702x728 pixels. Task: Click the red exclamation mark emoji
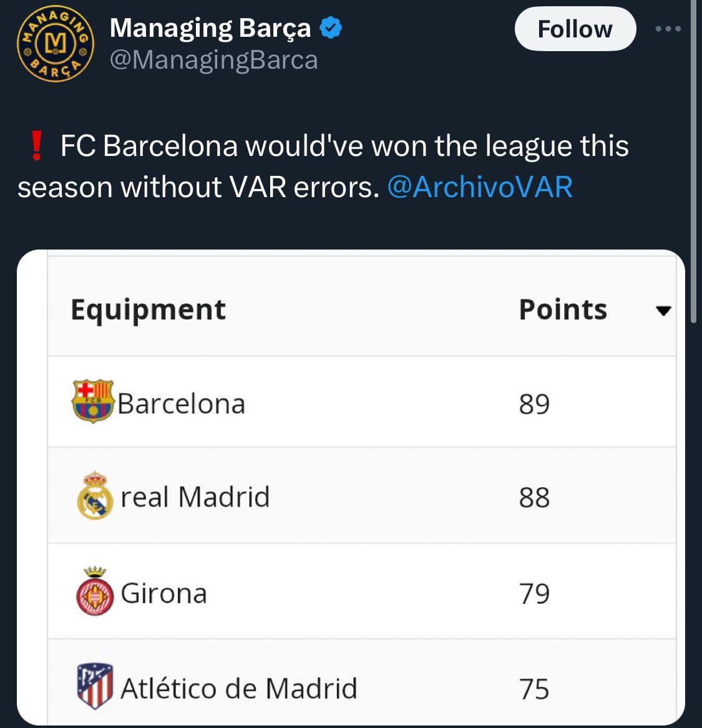37,147
